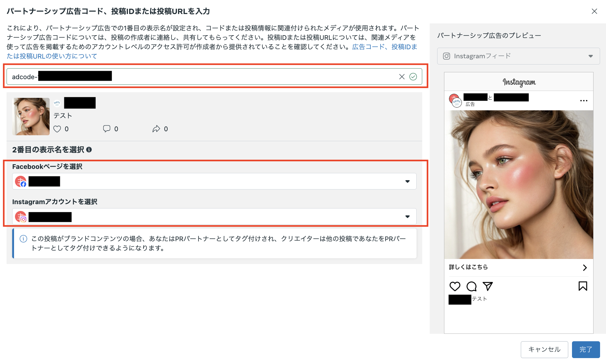Click the パートナーシップ広告のプレビュー heading
The image size is (606, 364).
tap(489, 36)
